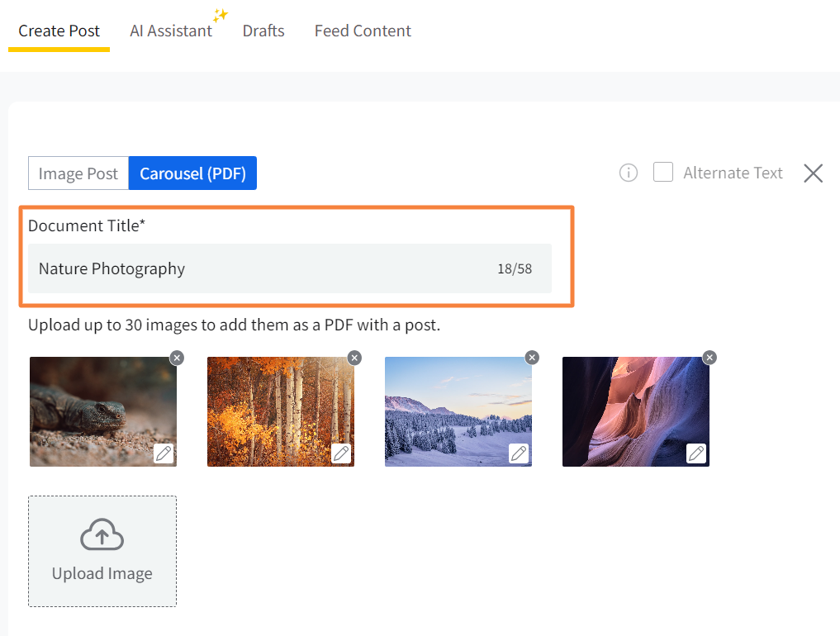Screen dimensions: 840x636
Task: Edit the lizard photo with pencil icon
Action: (x=164, y=453)
